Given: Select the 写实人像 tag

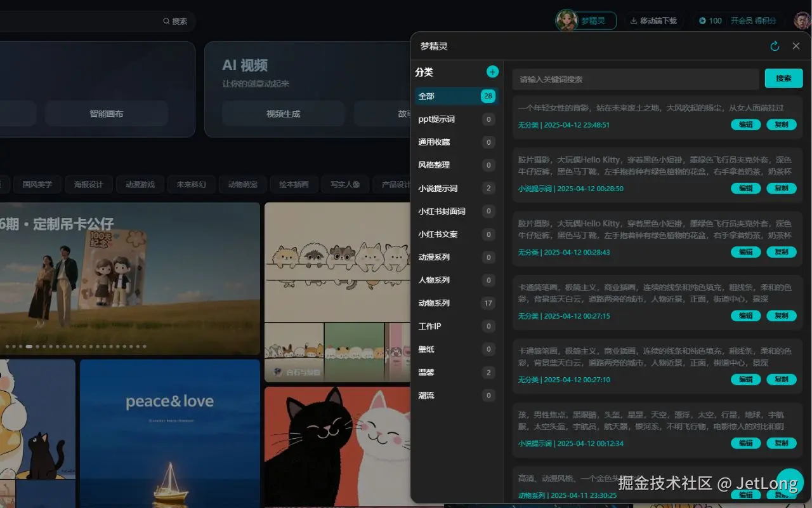Looking at the screenshot, I should 346,185.
